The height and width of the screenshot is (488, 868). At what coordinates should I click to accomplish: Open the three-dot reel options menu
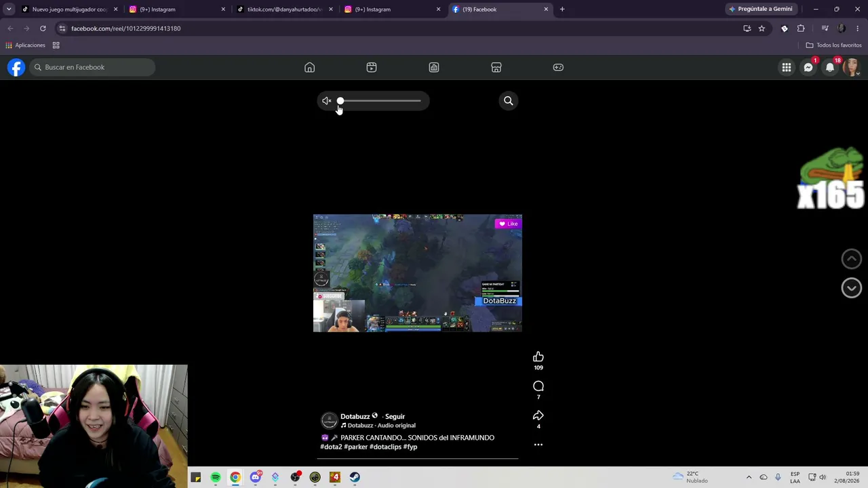[x=538, y=445]
